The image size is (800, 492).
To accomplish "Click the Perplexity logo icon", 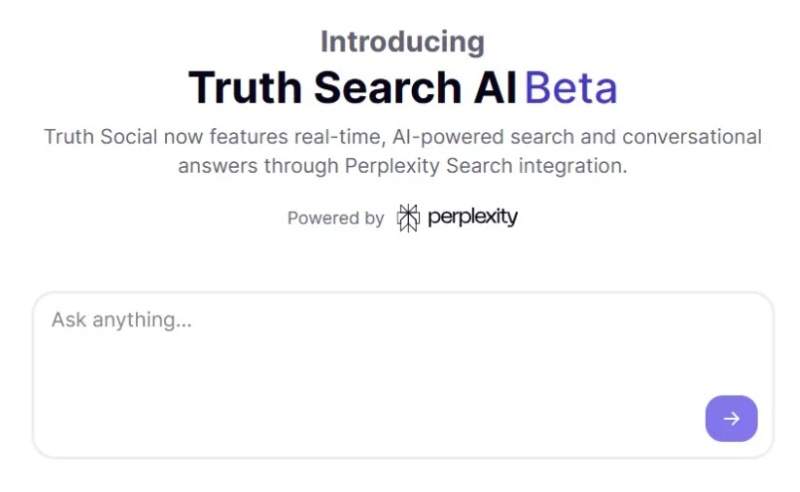I will pyautogui.click(x=408, y=218).
